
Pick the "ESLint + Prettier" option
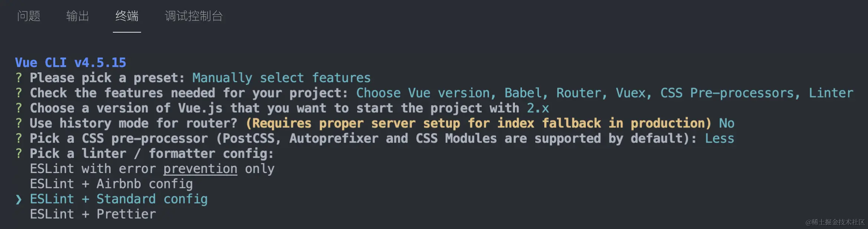[x=93, y=214]
